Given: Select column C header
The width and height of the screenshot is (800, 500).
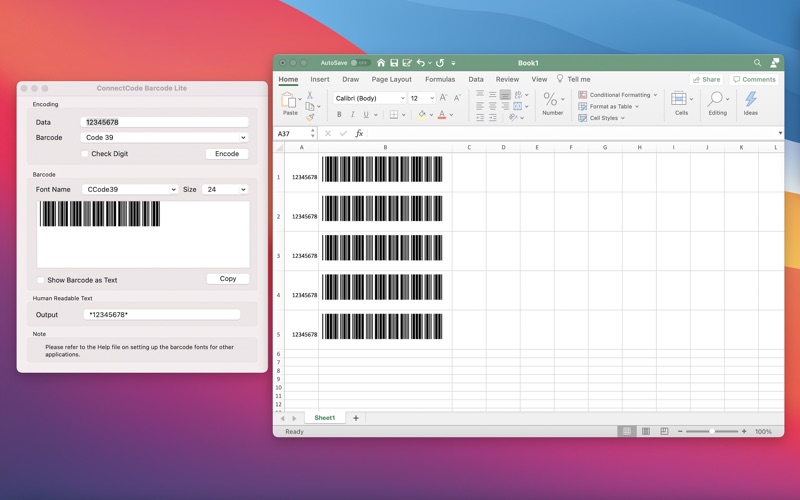Looking at the screenshot, I should tap(469, 147).
